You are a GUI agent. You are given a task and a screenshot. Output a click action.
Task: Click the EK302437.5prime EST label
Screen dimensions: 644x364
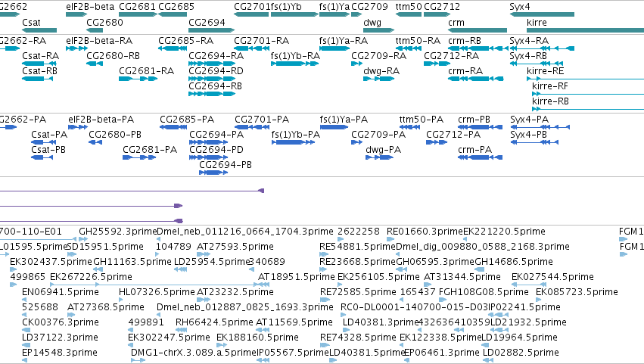click(x=51, y=262)
